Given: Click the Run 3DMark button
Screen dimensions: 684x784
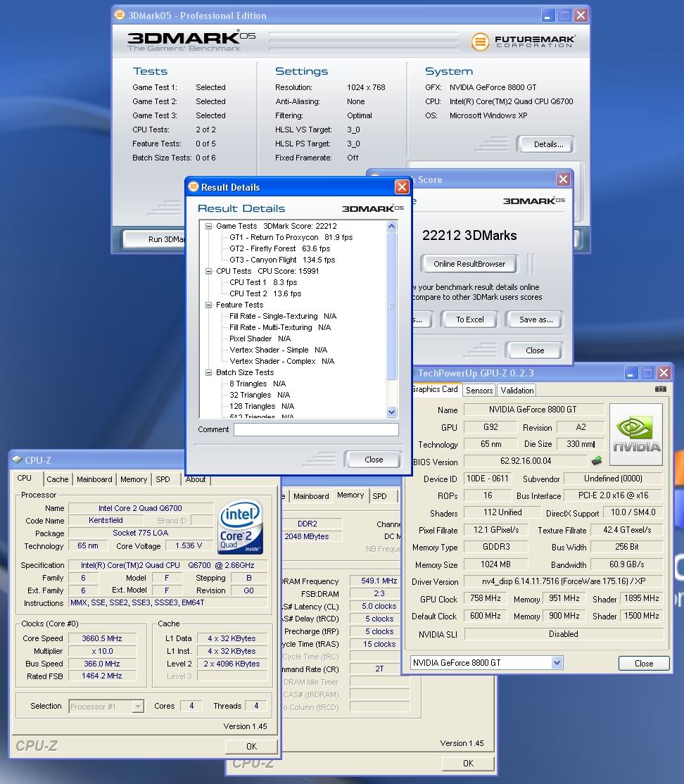Looking at the screenshot, I should click(x=155, y=239).
